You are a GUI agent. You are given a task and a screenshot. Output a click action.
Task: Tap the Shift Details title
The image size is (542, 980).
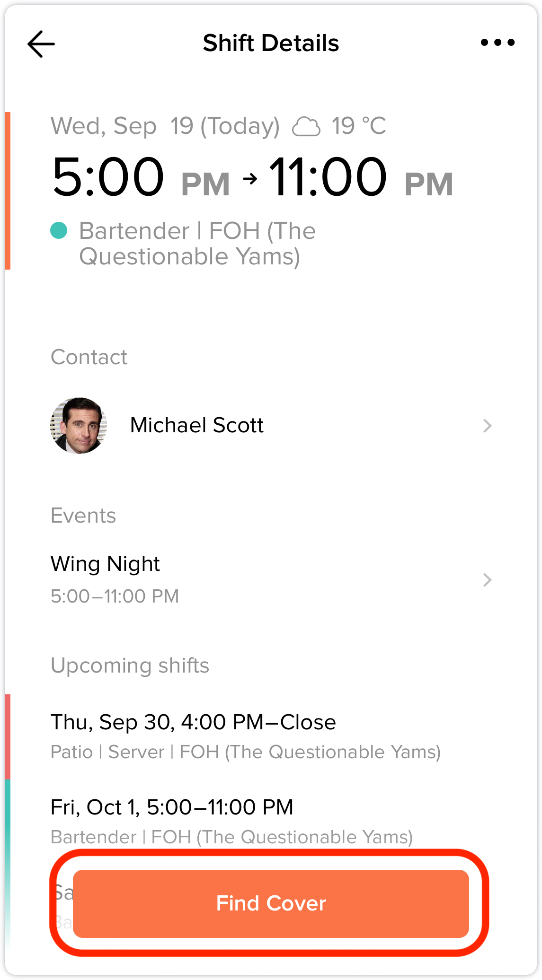pyautogui.click(x=271, y=43)
